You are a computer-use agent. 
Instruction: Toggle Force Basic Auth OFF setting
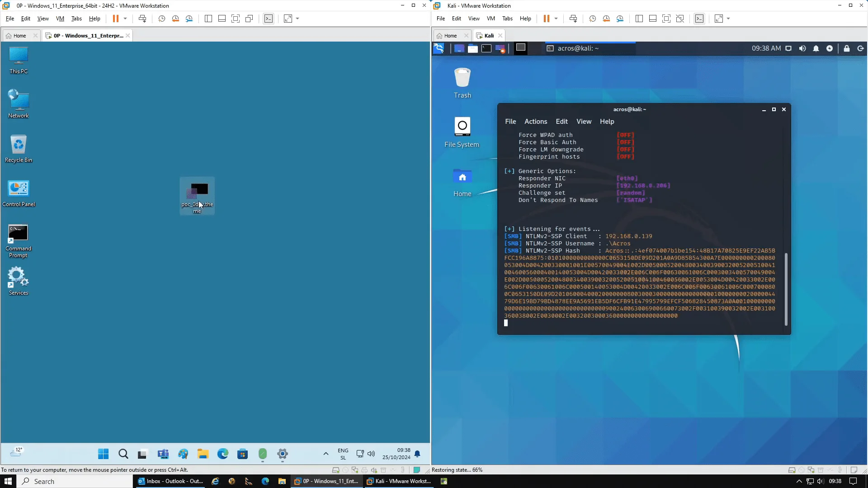625,142
